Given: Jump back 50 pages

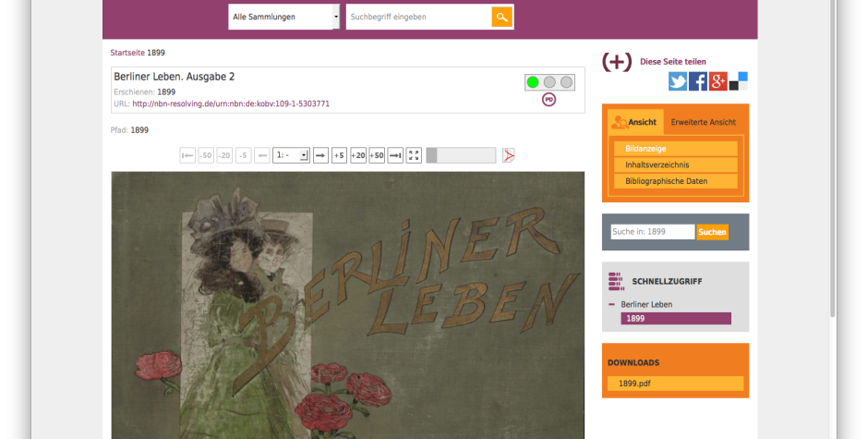Looking at the screenshot, I should (x=206, y=156).
